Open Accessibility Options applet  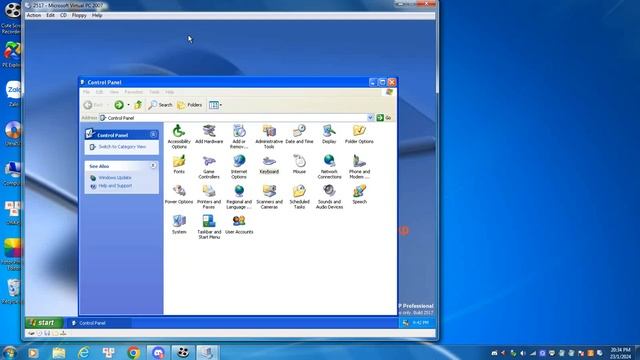click(x=179, y=136)
